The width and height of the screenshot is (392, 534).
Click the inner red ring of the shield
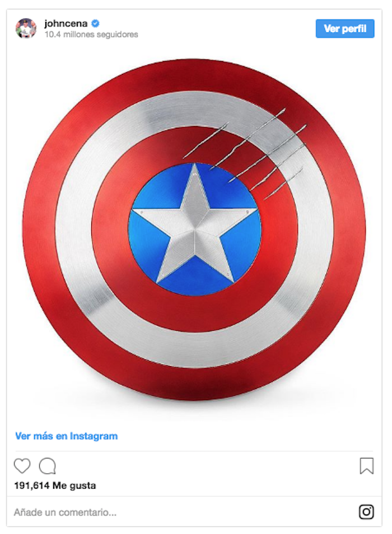[x=110, y=230]
